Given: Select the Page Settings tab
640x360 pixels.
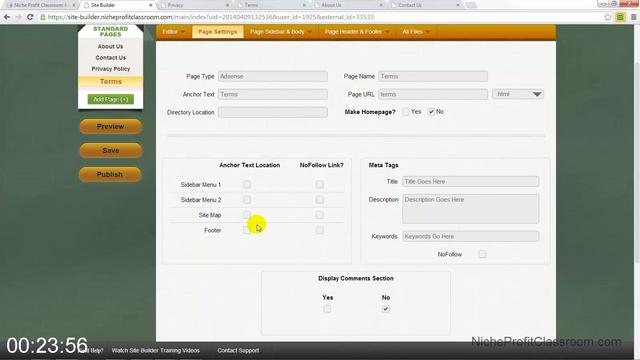Looking at the screenshot, I should pos(218,31).
